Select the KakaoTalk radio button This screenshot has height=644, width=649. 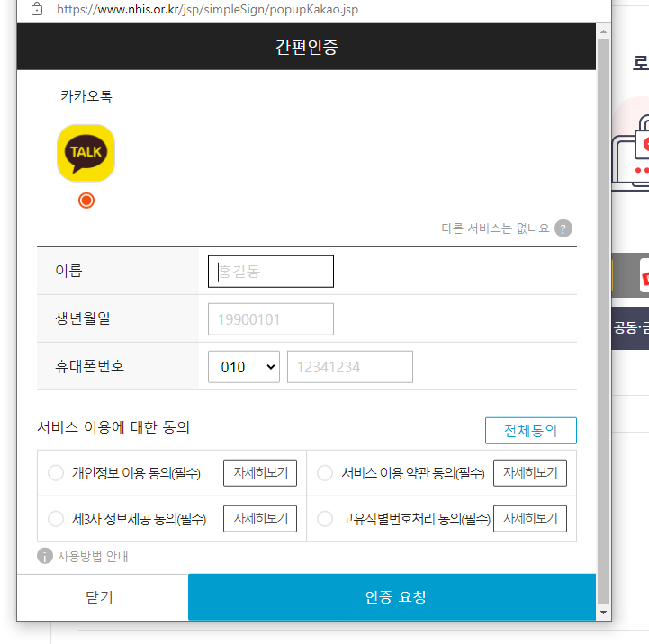(x=86, y=201)
